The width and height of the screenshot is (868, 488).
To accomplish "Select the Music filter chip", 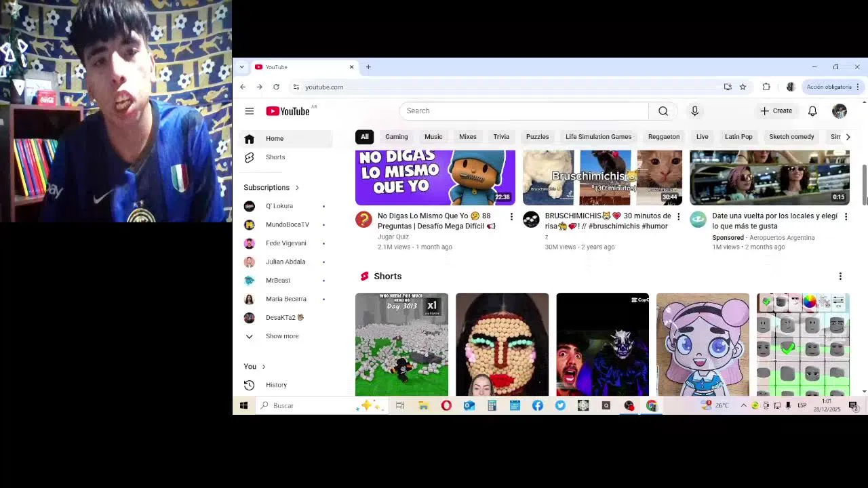I will pos(433,137).
